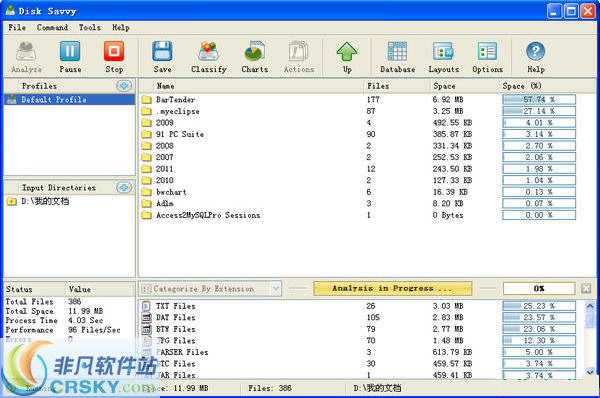Screen dimensions: 600x398
Task: Click the Actions toolbar icon
Action: pyautogui.click(x=299, y=57)
